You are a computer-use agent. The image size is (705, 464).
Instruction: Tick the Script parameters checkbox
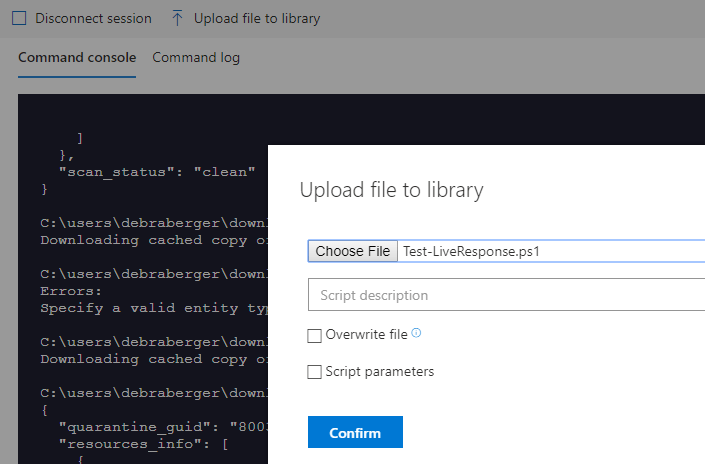(x=315, y=372)
